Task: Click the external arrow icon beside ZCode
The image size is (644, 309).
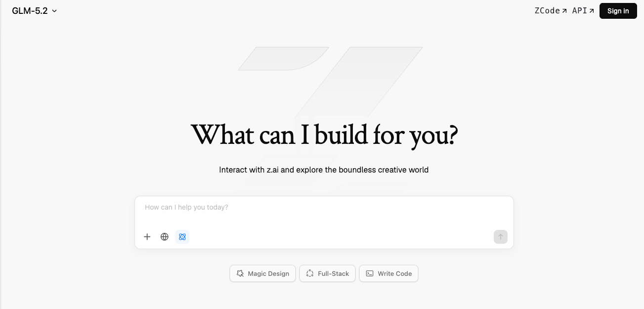Action: (564, 11)
